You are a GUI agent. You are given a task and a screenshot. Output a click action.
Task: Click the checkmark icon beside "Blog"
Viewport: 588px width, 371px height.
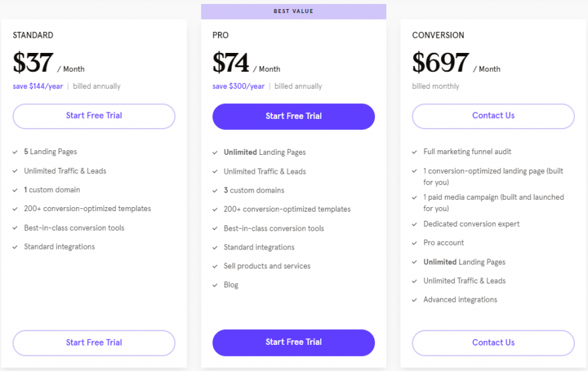[216, 285]
